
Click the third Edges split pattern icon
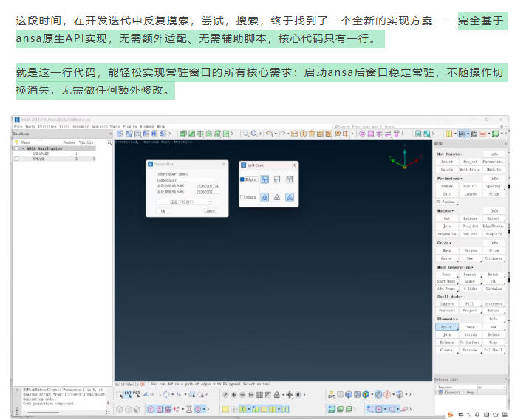coord(290,179)
